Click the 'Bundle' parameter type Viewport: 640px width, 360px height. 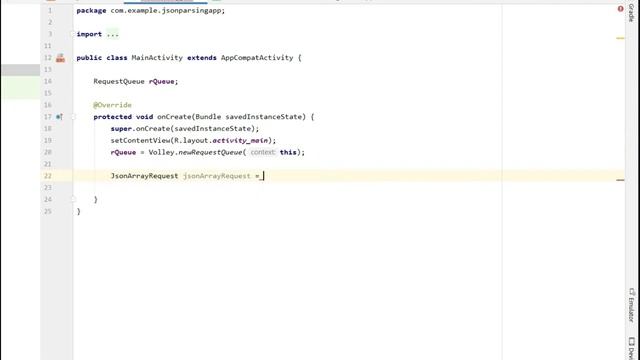(208, 117)
